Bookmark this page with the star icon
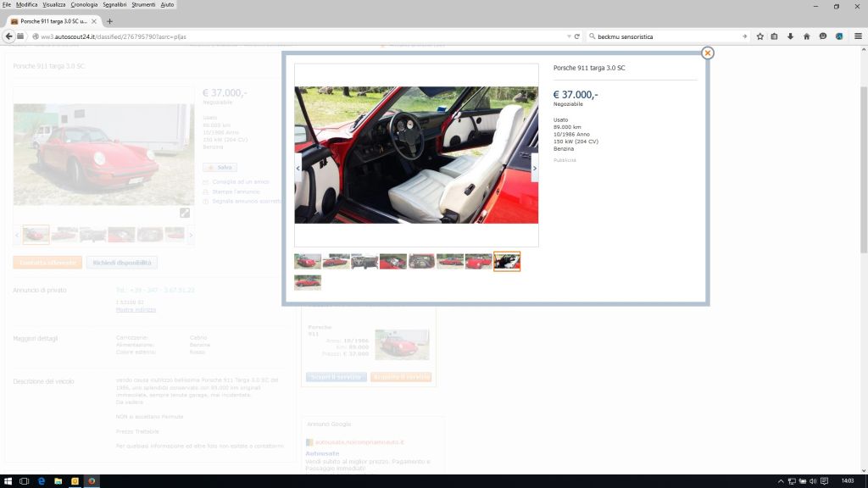This screenshot has height=488, width=868. pos(760,36)
